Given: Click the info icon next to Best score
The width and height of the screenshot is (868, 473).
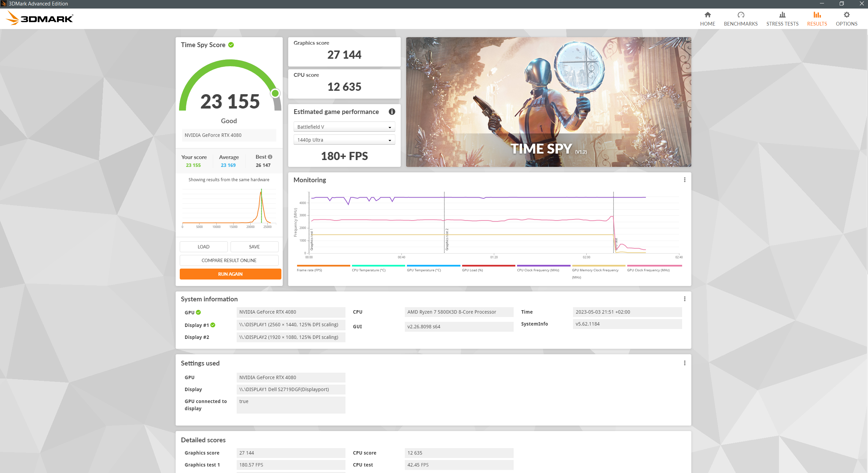Looking at the screenshot, I should point(270,156).
